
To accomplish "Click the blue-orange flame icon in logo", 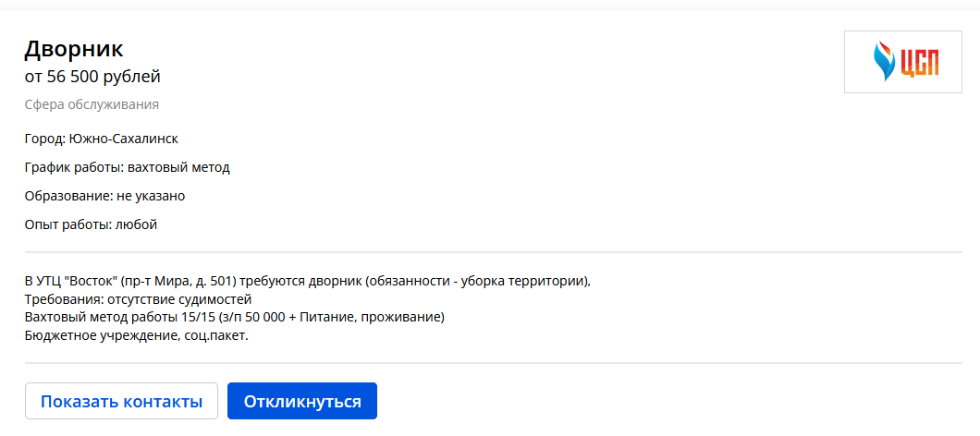I will click(885, 61).
